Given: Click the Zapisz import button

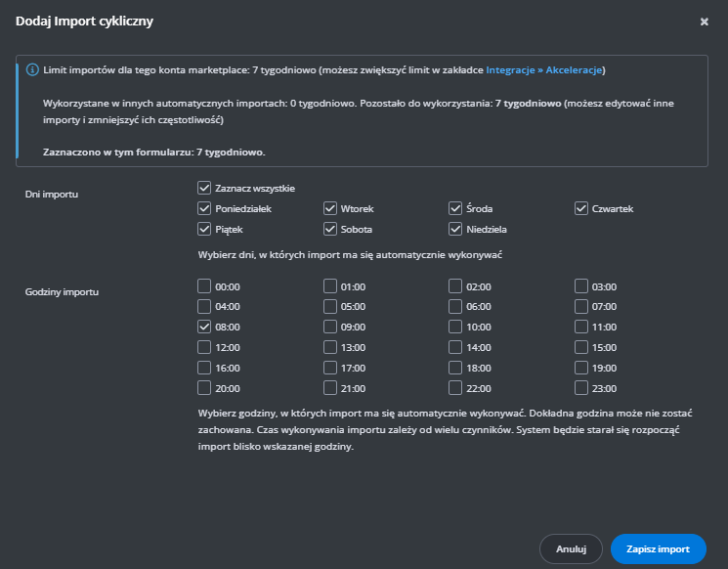Looking at the screenshot, I should 658,548.
